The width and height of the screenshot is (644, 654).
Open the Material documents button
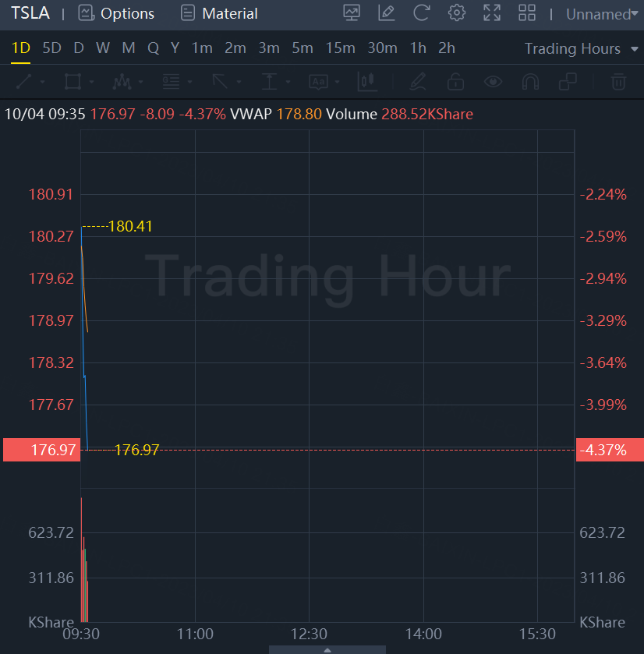(219, 13)
